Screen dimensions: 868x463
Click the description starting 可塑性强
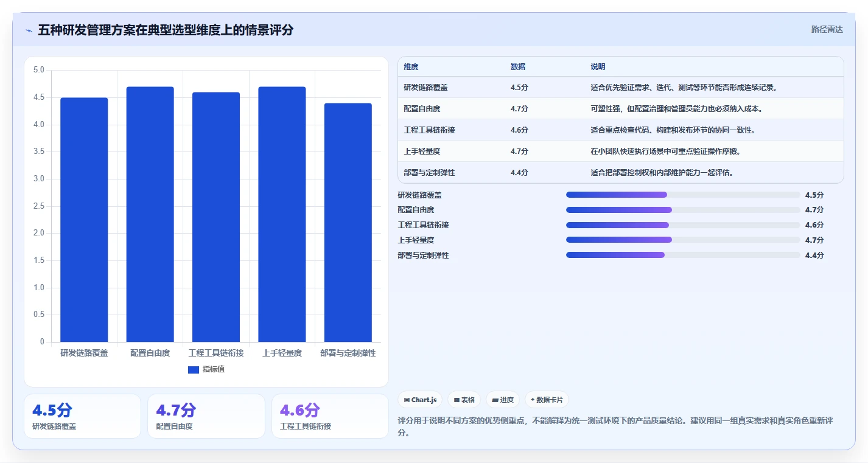tap(678, 109)
